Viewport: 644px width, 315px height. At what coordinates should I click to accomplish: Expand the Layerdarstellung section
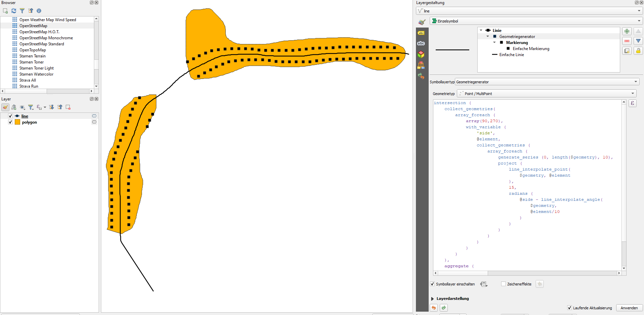pos(432,299)
